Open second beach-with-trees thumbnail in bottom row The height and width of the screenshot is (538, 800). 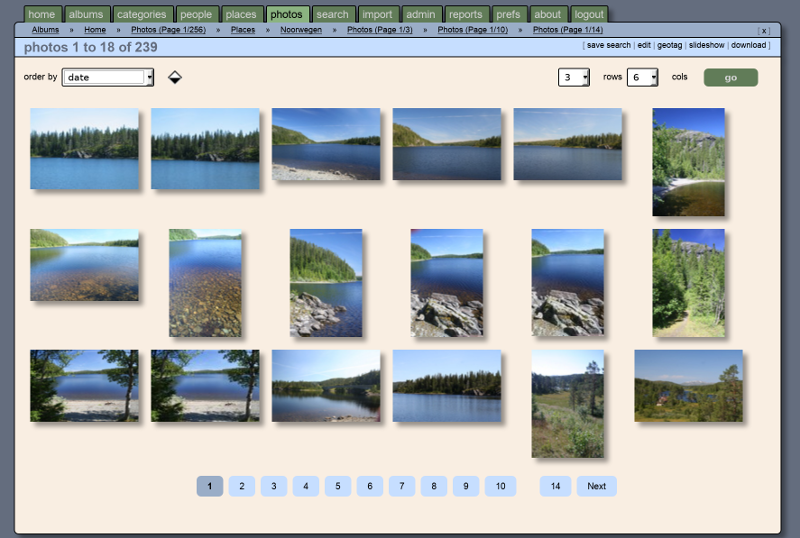(205, 386)
